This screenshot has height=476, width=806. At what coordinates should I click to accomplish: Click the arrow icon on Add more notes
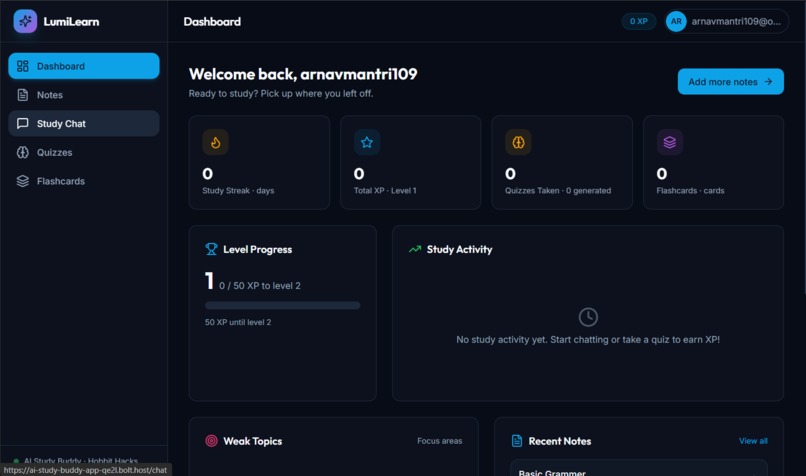tap(768, 82)
